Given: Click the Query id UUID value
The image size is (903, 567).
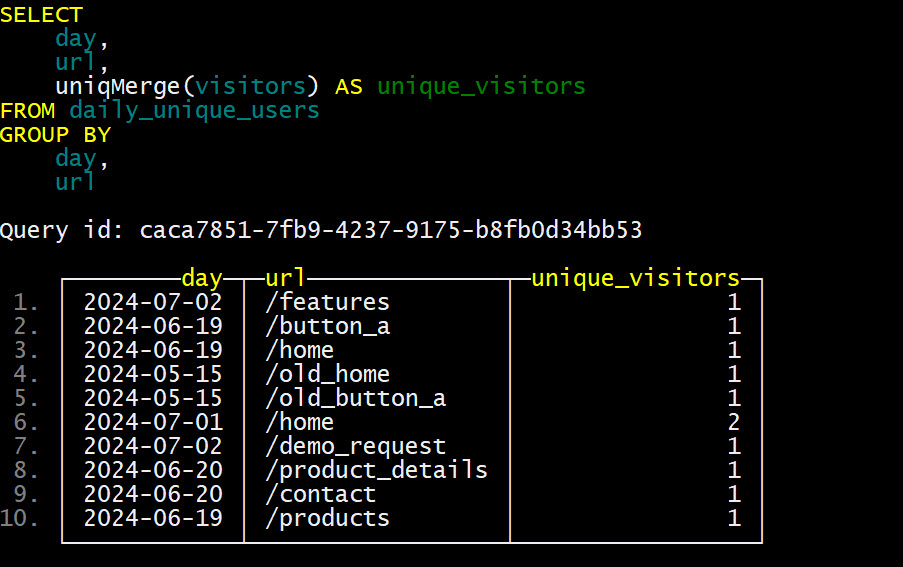Looking at the screenshot, I should click(390, 230).
